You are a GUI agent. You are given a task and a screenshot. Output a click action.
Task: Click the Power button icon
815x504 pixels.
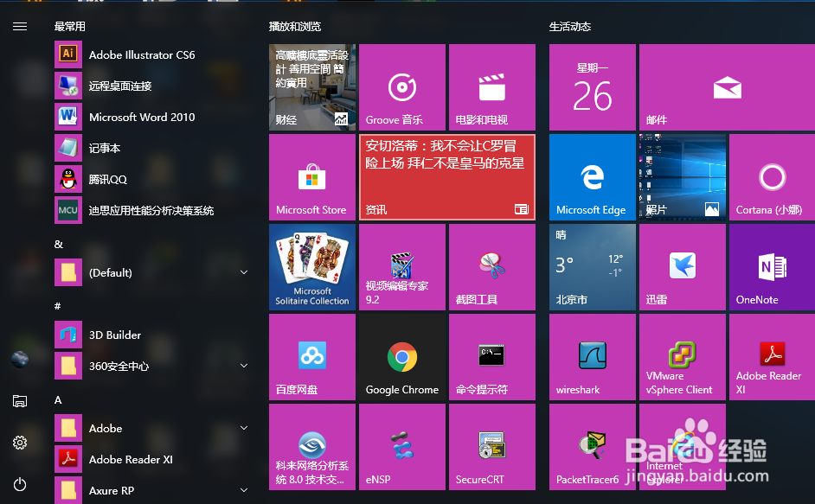point(20,484)
